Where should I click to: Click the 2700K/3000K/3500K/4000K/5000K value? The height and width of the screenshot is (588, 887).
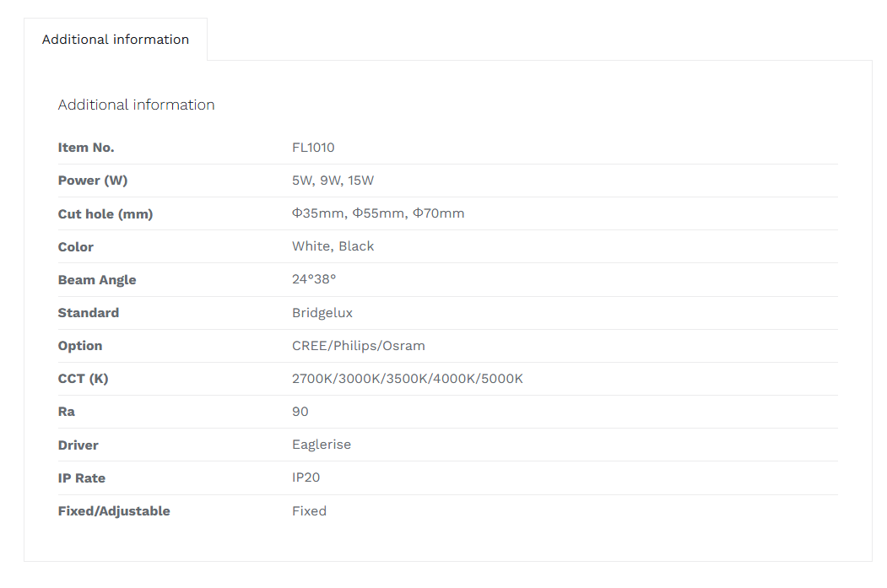click(x=408, y=379)
